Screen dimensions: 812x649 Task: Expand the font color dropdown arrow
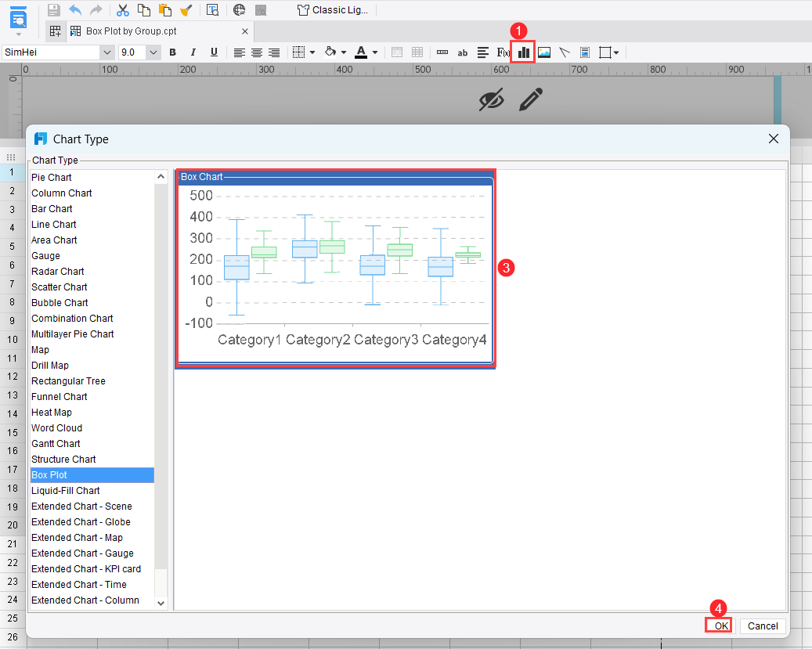(x=375, y=52)
